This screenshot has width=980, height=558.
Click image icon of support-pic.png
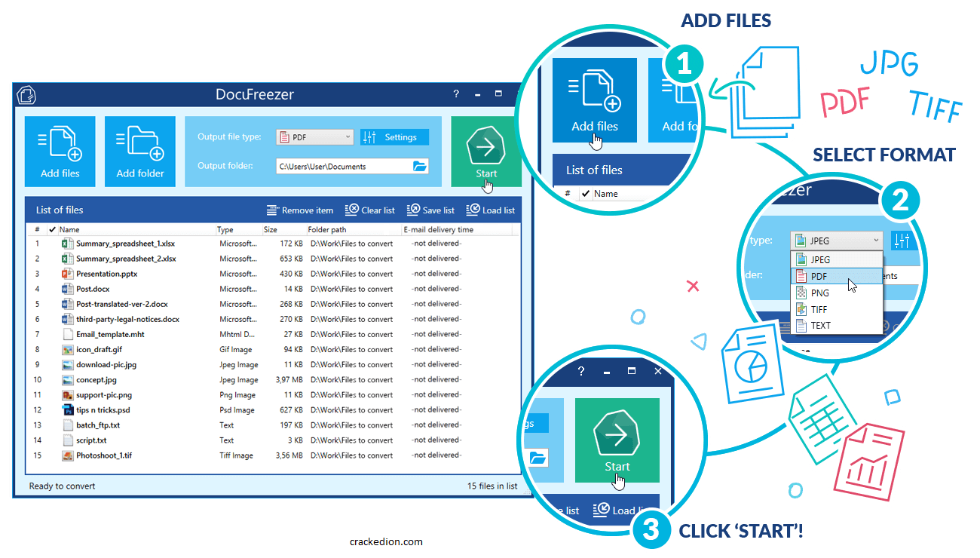[68, 394]
